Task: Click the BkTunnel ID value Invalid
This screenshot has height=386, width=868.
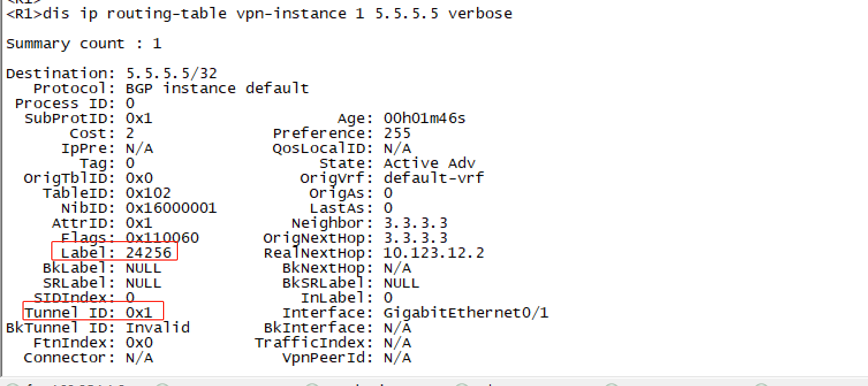Action: pyautogui.click(x=157, y=328)
